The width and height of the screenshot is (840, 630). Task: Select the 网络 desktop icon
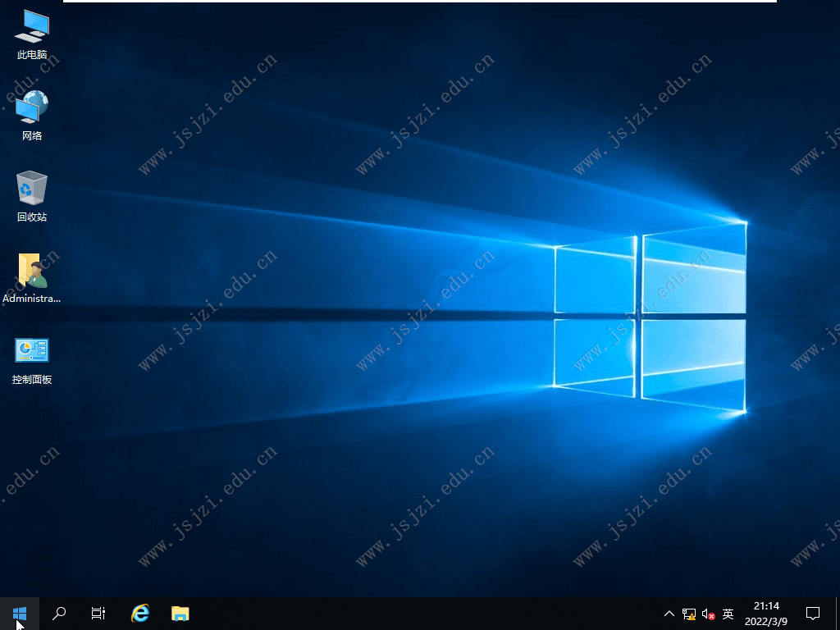coord(32,116)
